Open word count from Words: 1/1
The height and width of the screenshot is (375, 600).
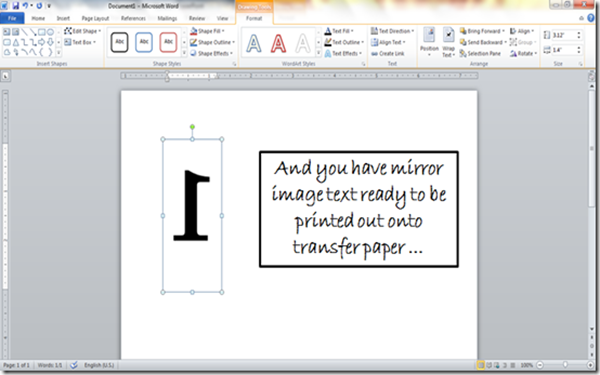click(50, 365)
